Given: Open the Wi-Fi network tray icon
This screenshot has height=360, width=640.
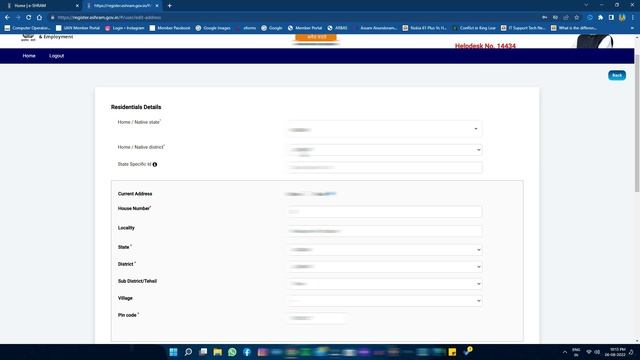Looking at the screenshot, I should (x=589, y=352).
